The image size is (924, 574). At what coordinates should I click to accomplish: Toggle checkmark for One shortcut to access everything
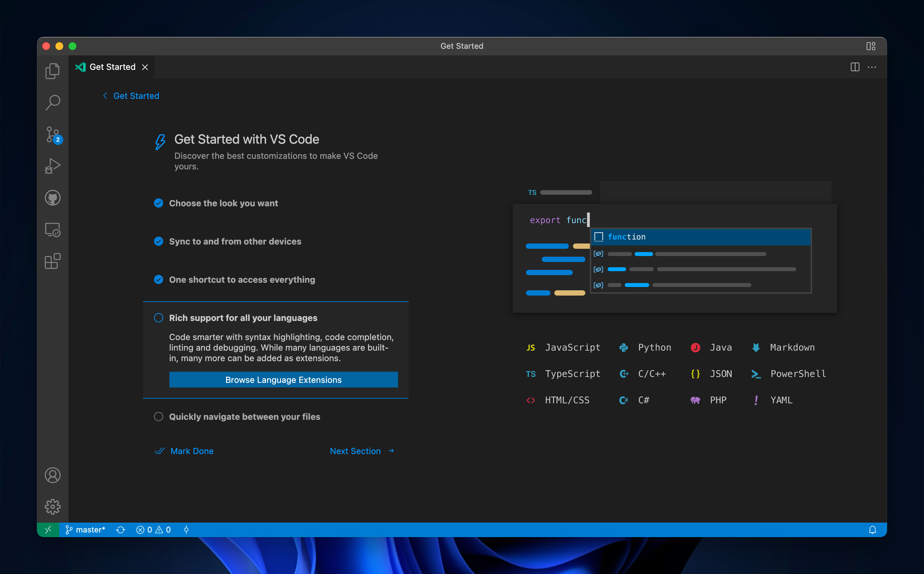[159, 279]
